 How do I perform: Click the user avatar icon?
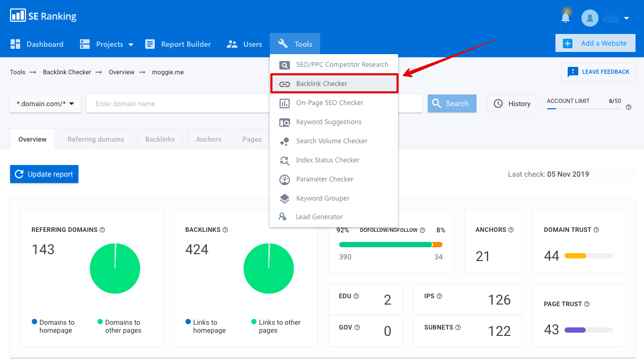(x=590, y=18)
